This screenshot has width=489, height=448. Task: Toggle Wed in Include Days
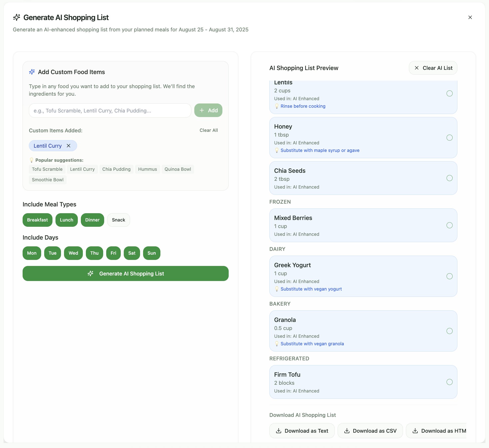pos(73,253)
